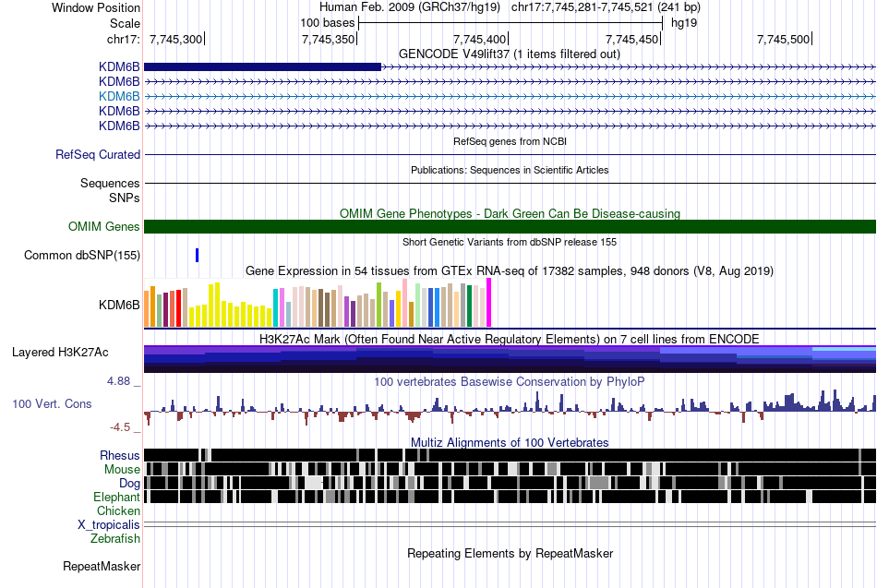Click the RepeatMasker track label

coord(102,566)
